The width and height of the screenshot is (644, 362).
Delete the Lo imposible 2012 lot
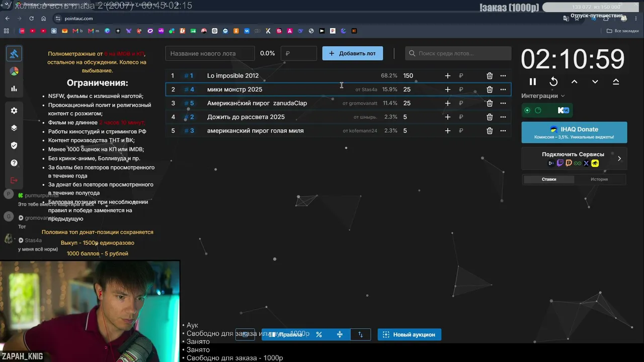pos(490,76)
